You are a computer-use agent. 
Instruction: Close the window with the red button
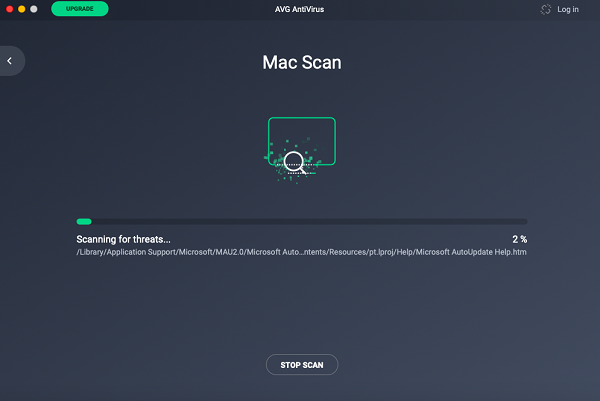tap(10, 9)
